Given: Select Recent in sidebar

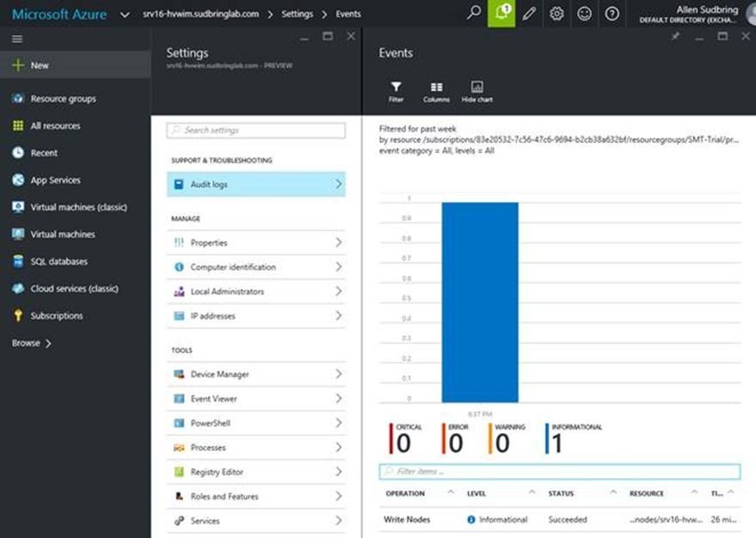Looking at the screenshot, I should pyautogui.click(x=44, y=153).
